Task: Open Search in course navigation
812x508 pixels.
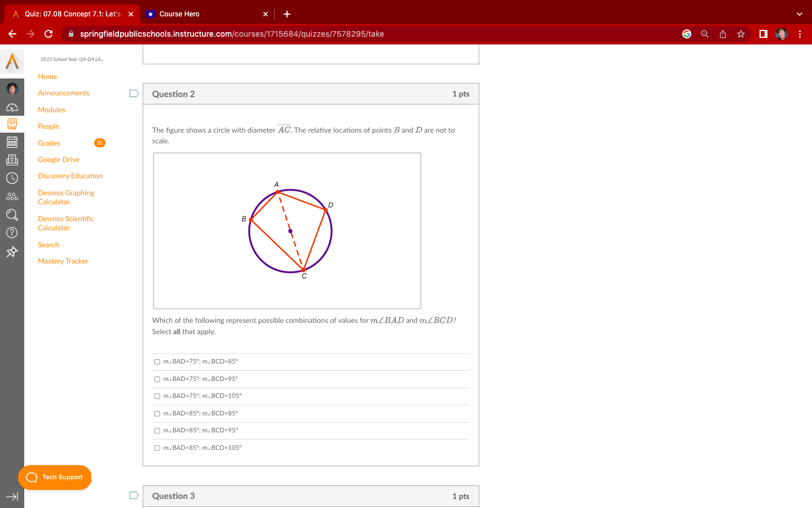Action: [48, 245]
